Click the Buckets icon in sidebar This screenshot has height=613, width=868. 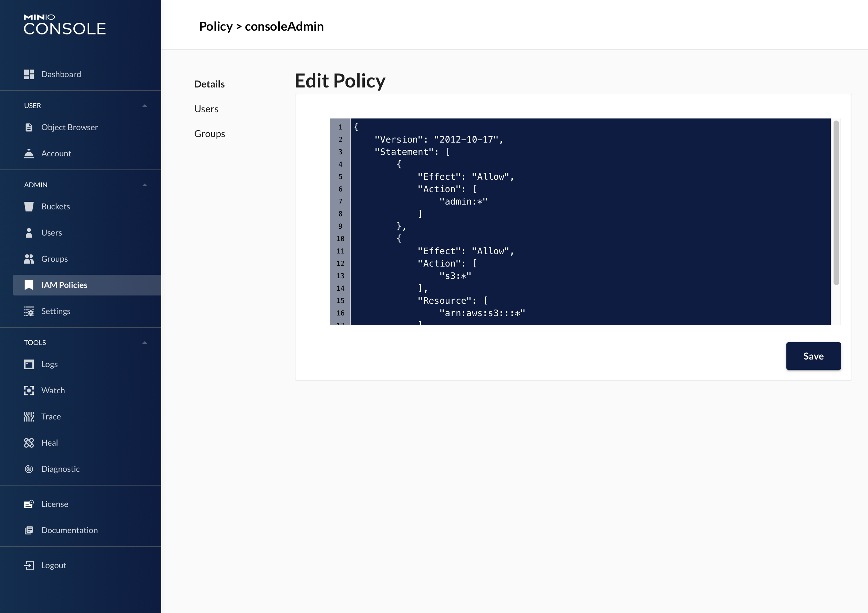[x=29, y=206]
